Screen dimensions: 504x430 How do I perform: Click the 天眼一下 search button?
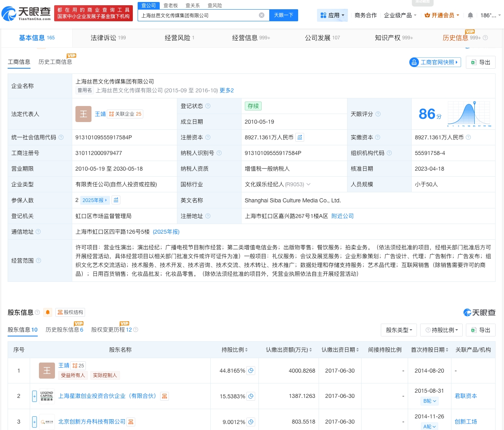click(x=284, y=15)
